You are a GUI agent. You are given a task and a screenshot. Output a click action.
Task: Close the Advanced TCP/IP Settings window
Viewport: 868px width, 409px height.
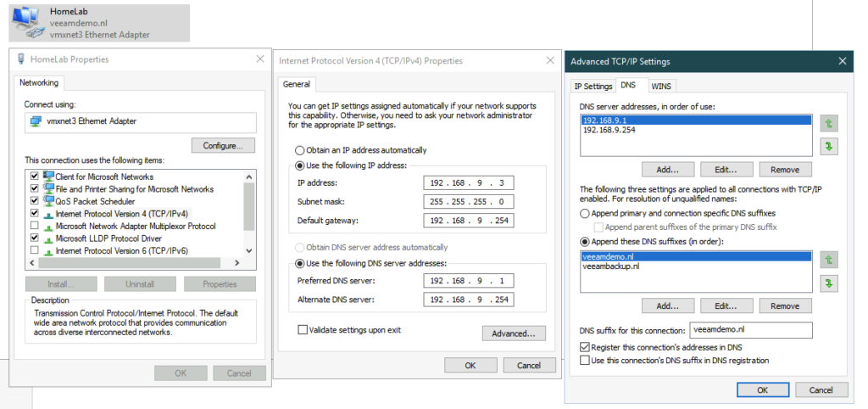point(842,61)
